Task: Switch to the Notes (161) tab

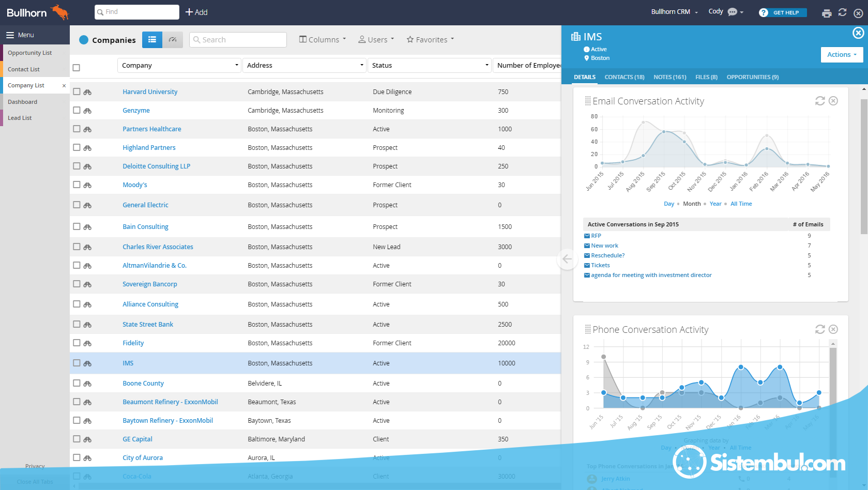Action: tap(670, 77)
